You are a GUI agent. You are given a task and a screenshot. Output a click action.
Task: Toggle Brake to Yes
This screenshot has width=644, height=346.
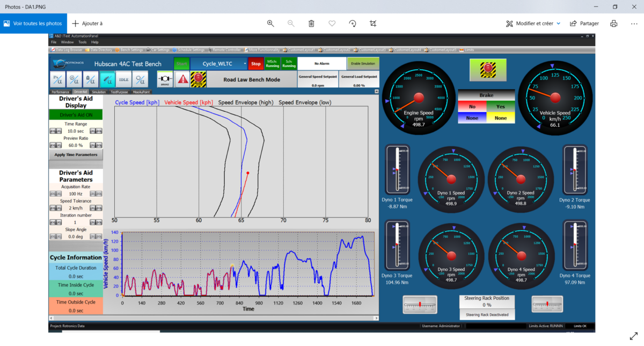click(x=500, y=106)
